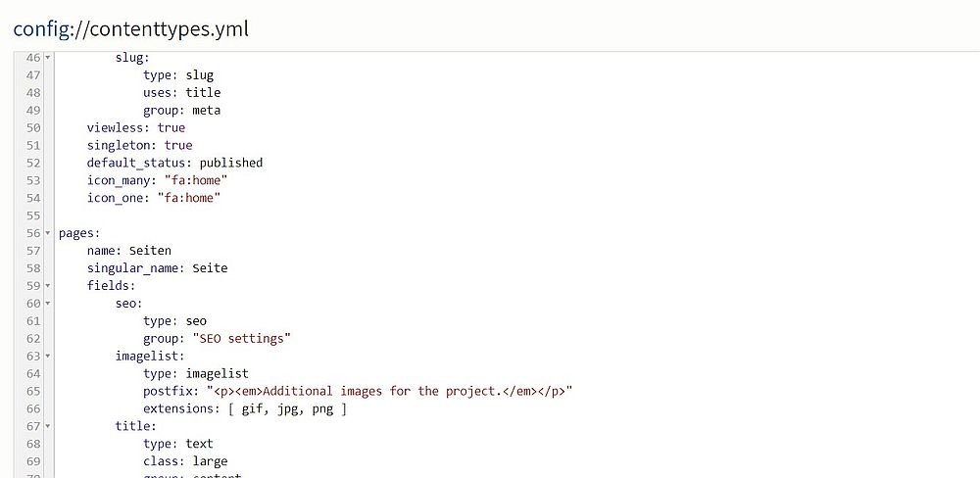The width and height of the screenshot is (980, 478).
Task: Click the config link in the file path heading
Action: point(41,28)
